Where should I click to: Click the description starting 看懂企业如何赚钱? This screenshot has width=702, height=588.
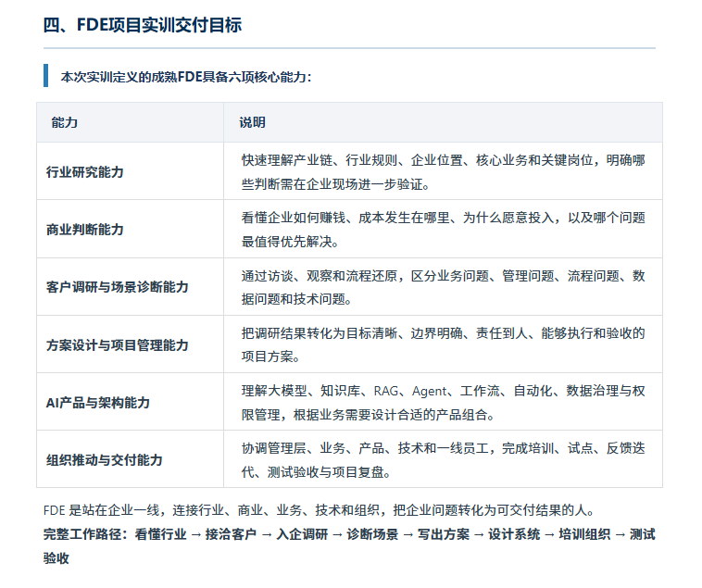[x=444, y=230]
